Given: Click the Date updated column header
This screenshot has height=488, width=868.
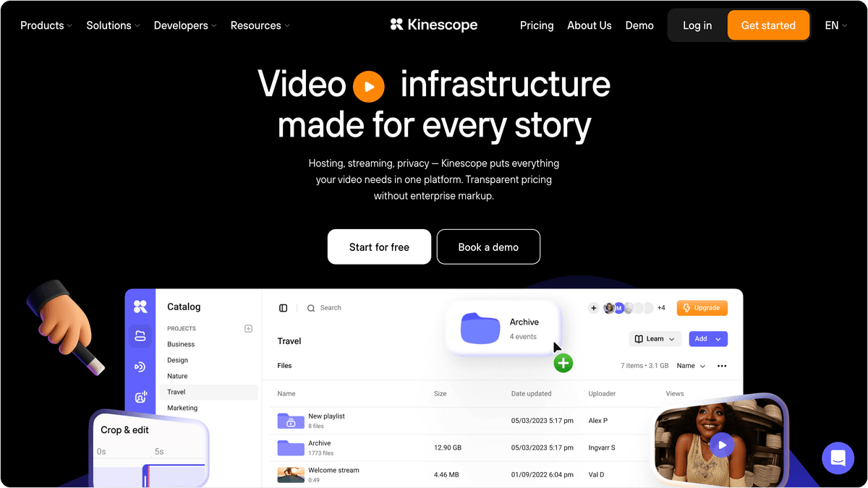Looking at the screenshot, I should (x=531, y=394).
